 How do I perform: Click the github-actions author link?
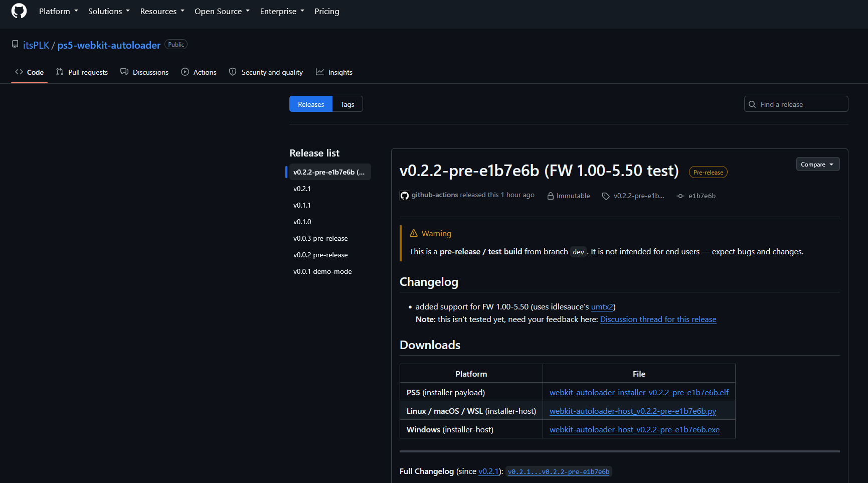click(x=435, y=195)
